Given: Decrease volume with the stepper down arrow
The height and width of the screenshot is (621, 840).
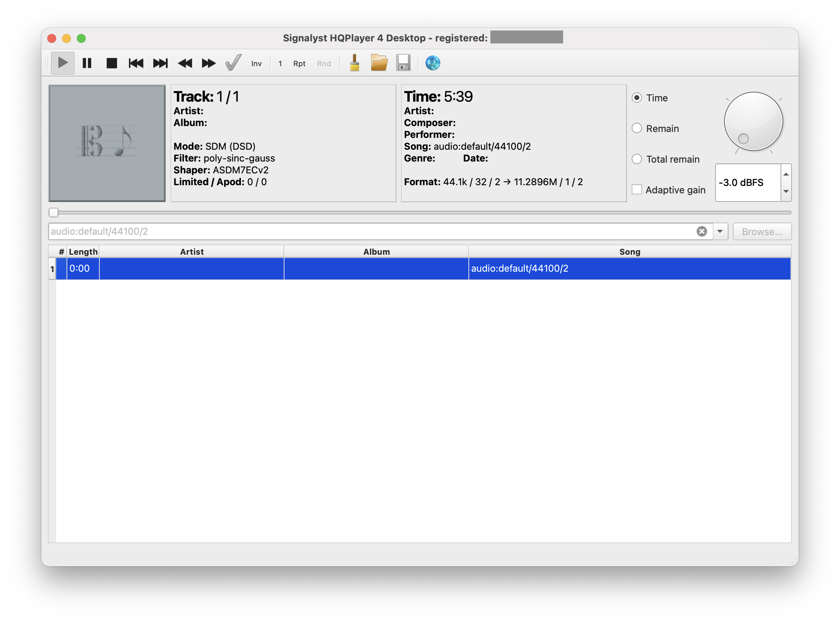Looking at the screenshot, I should click(786, 191).
